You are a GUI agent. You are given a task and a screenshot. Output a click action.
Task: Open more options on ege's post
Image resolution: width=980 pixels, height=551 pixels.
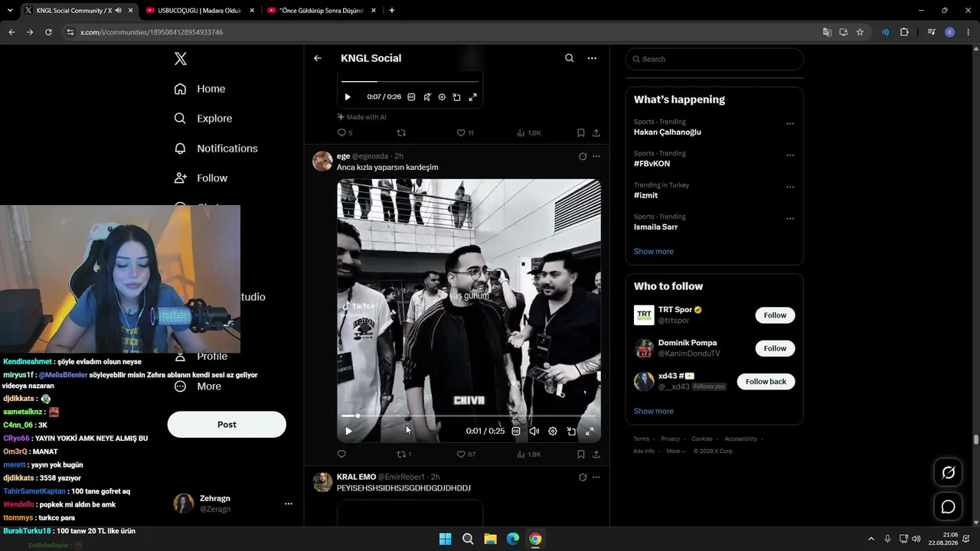coord(596,156)
